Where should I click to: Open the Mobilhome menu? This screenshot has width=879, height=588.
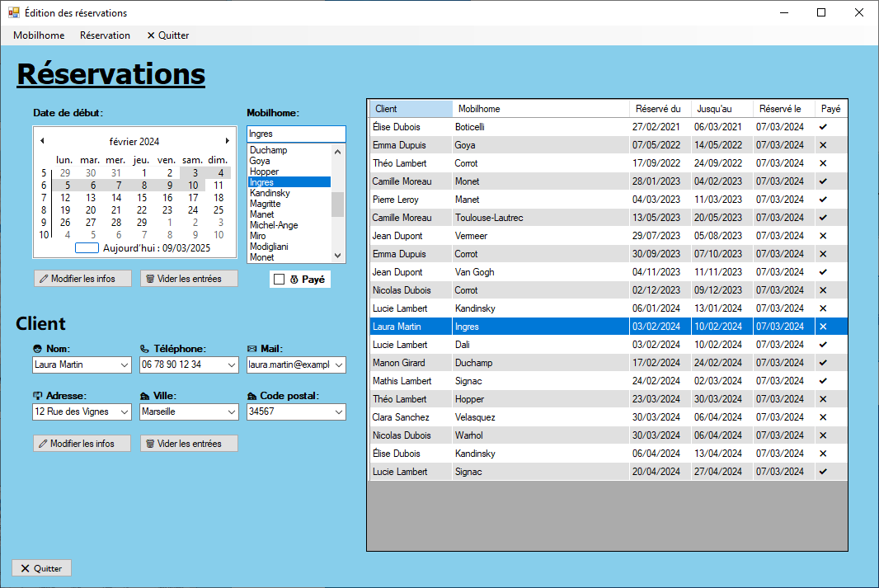39,35
